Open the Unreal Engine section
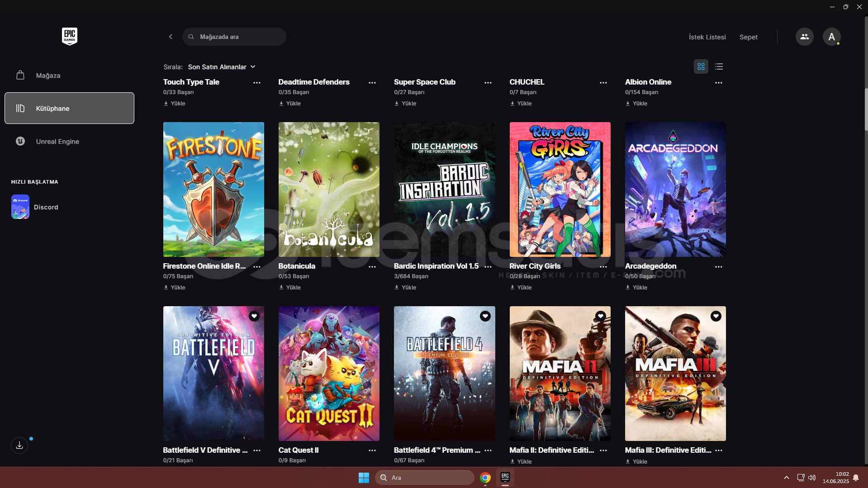The width and height of the screenshot is (868, 488). [x=69, y=141]
